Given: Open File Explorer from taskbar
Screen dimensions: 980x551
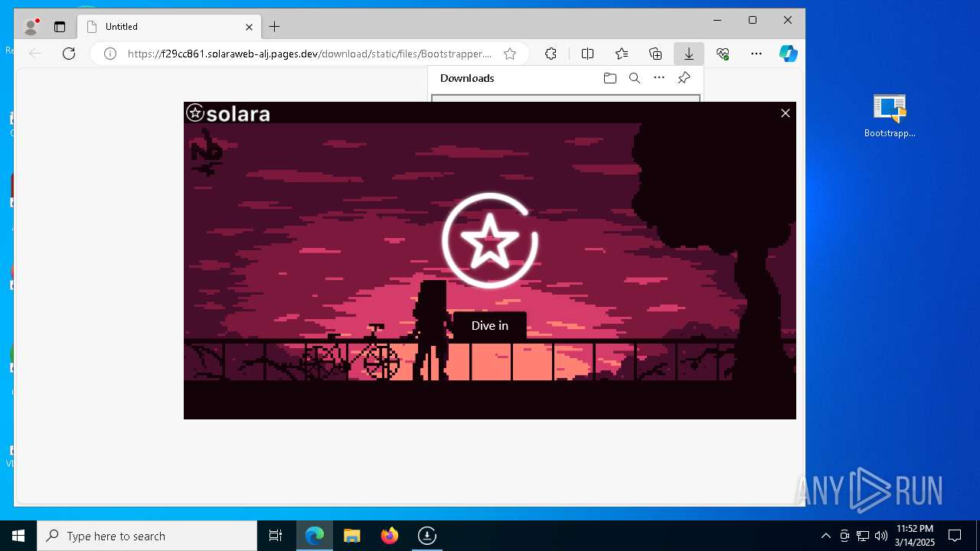Looking at the screenshot, I should point(352,536).
